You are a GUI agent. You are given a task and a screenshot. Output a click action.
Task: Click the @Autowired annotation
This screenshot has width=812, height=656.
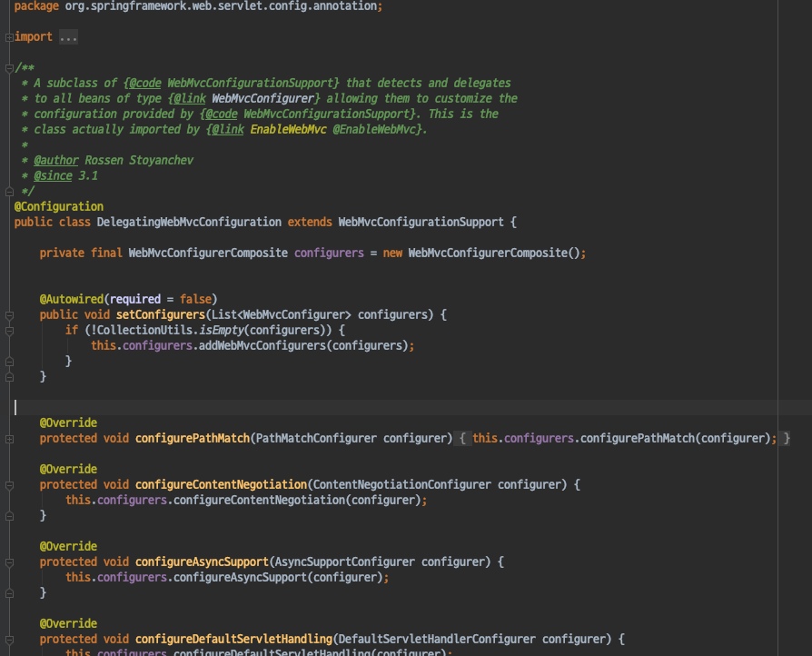pyautogui.click(x=72, y=300)
